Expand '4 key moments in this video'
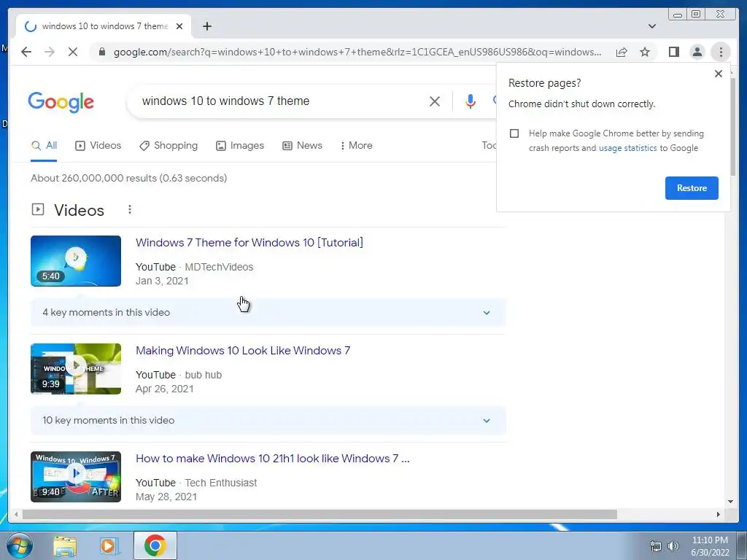 point(268,312)
